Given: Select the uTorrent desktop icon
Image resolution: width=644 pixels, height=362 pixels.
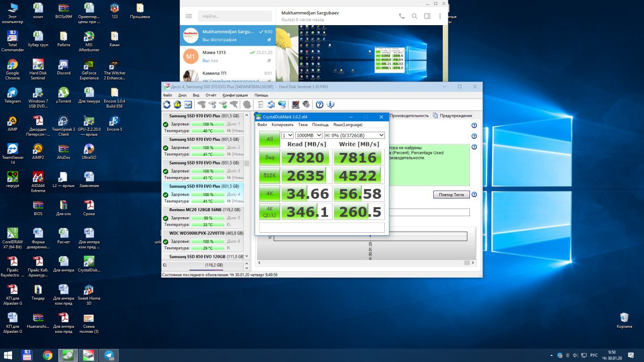Looking at the screenshot, I should tap(63, 96).
